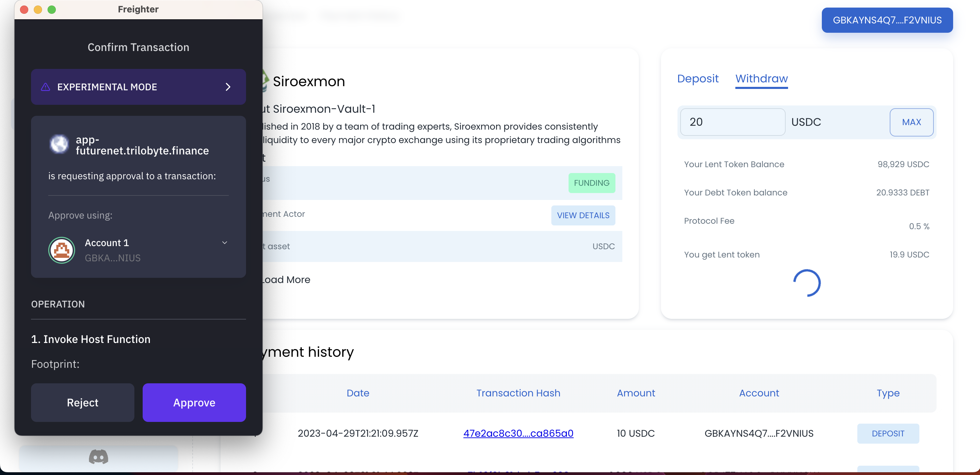Click the VIEW DETAILS button
The width and height of the screenshot is (980, 475).
point(583,215)
